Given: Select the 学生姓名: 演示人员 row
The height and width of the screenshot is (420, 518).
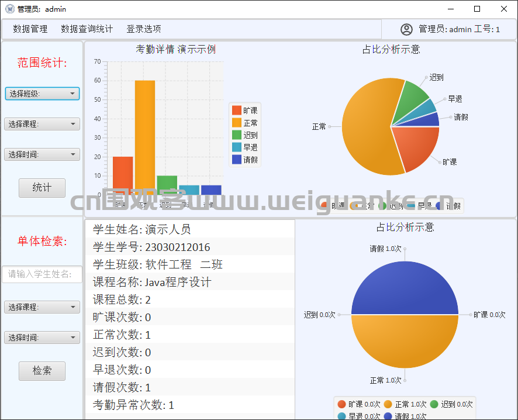Looking at the screenshot, I should point(190,229).
